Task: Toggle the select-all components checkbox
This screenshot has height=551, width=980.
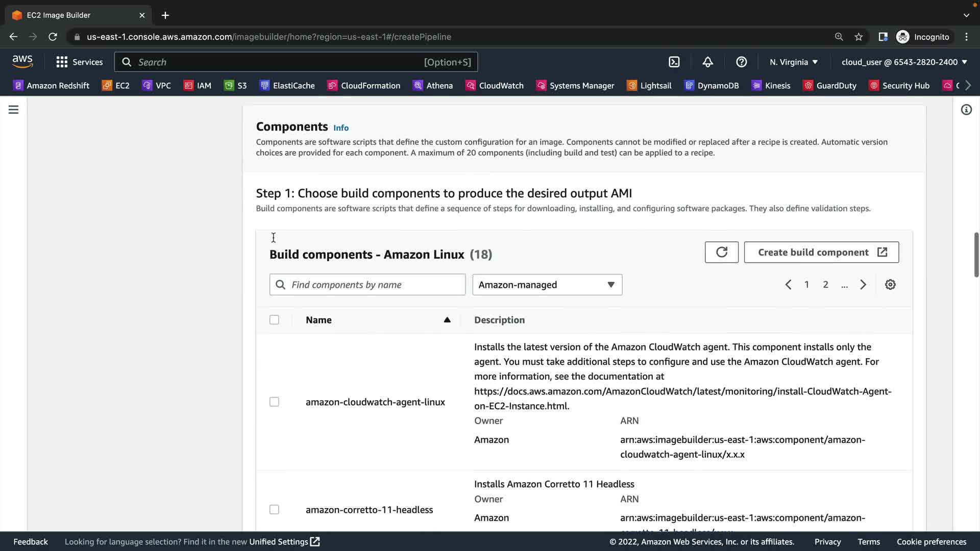Action: pos(274,320)
